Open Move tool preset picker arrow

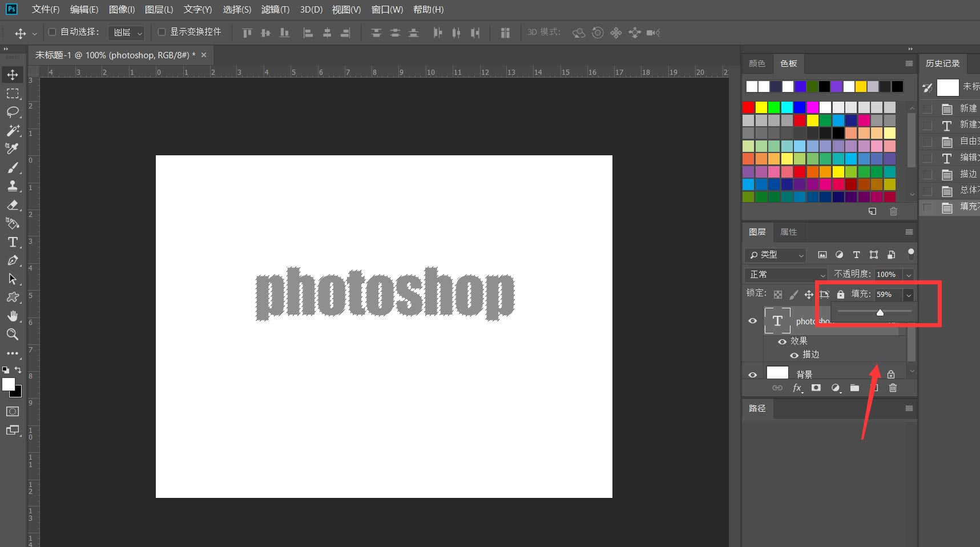(x=34, y=34)
